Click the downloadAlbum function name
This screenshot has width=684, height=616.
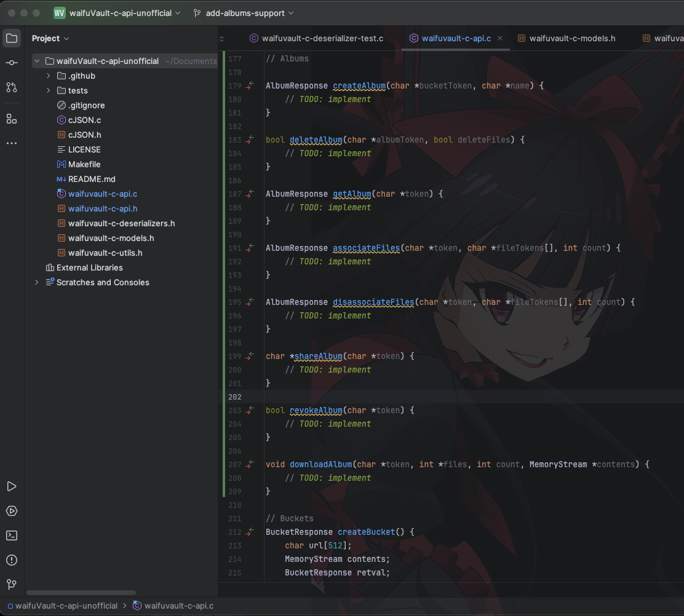click(x=320, y=464)
